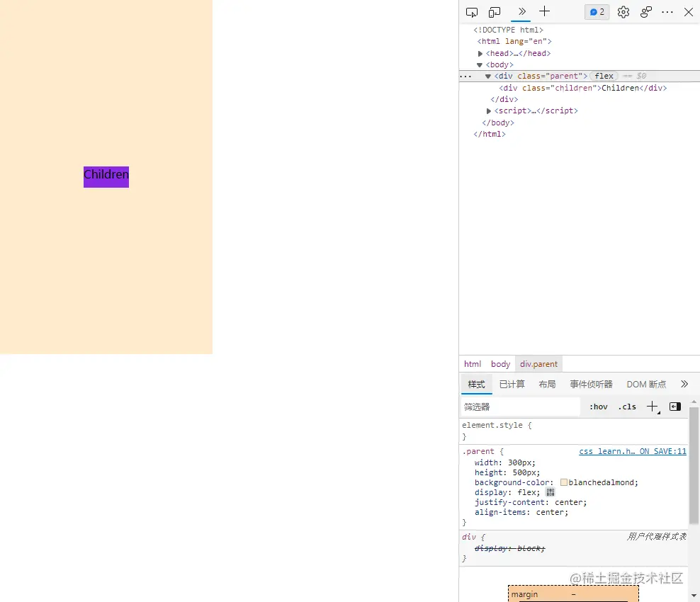
Task: Select div.parent in the breadcrumb bar
Action: click(x=538, y=364)
